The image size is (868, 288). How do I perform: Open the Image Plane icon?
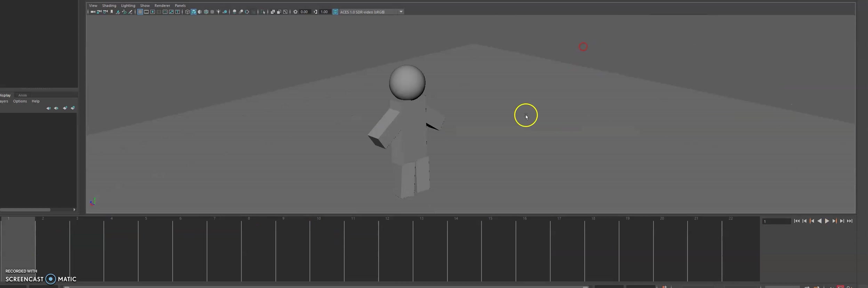(x=118, y=12)
